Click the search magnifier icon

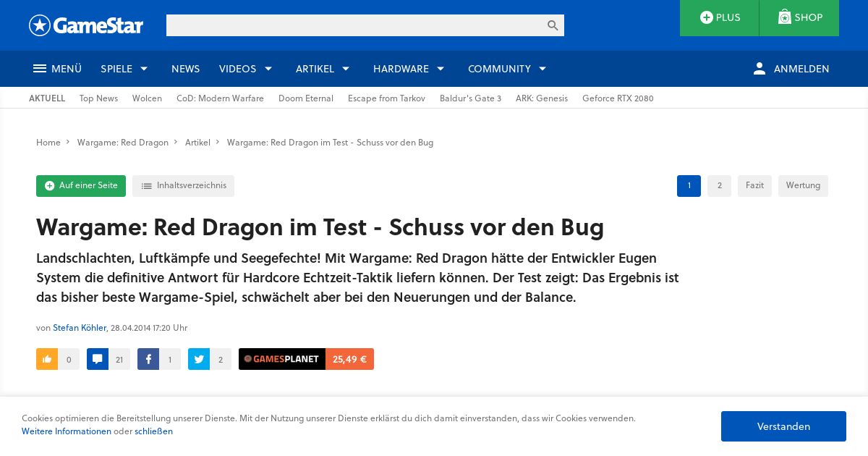[553, 25]
